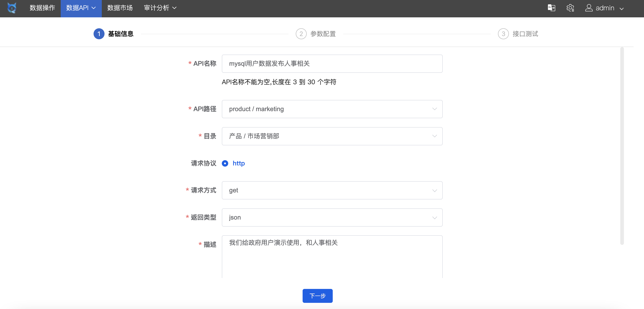Click the app logo icon

[12, 8]
